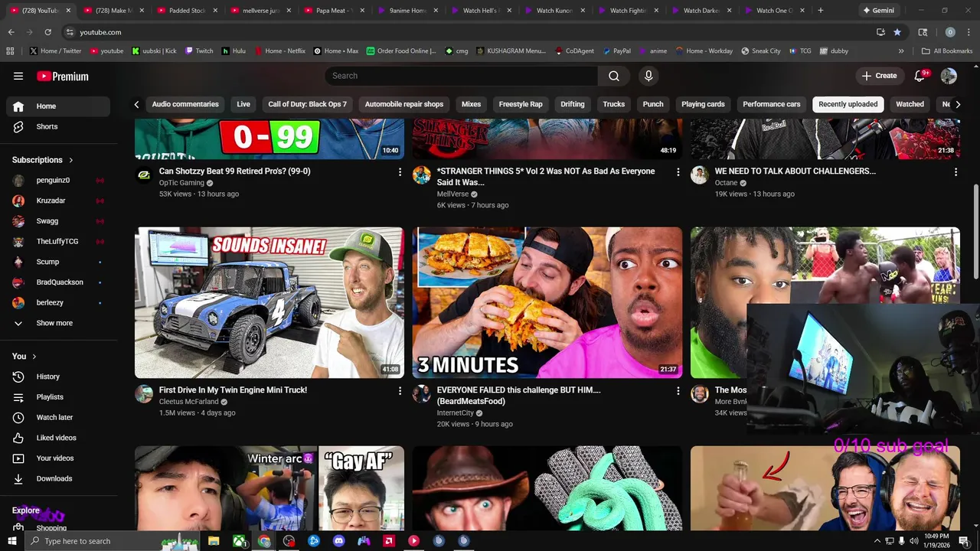The height and width of the screenshot is (551, 980).
Task: Open penguinz0 subscription channel
Action: pyautogui.click(x=58, y=181)
